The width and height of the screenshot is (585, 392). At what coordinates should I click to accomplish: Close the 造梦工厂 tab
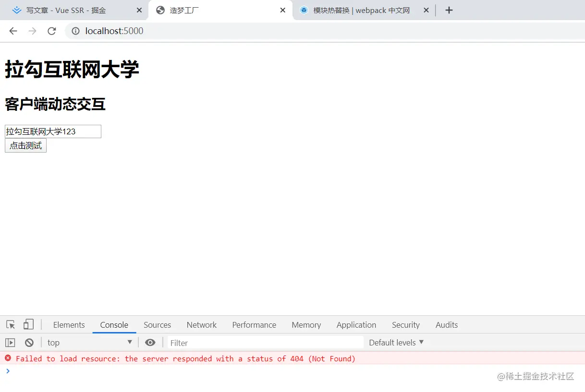coord(282,10)
